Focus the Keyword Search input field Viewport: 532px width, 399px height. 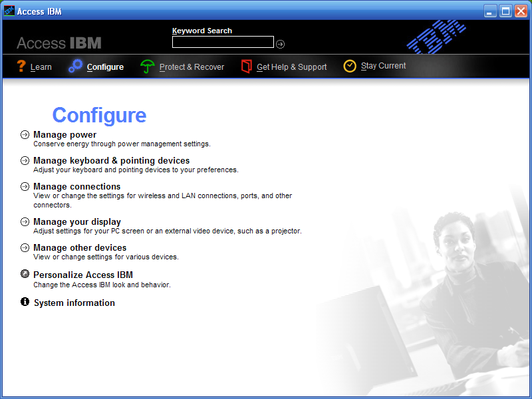tap(223, 43)
